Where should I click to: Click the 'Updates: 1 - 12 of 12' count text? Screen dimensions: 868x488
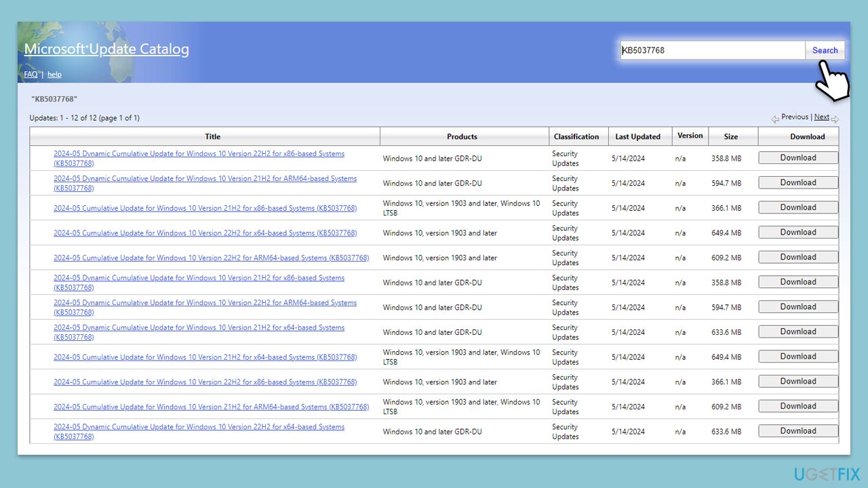tap(85, 118)
